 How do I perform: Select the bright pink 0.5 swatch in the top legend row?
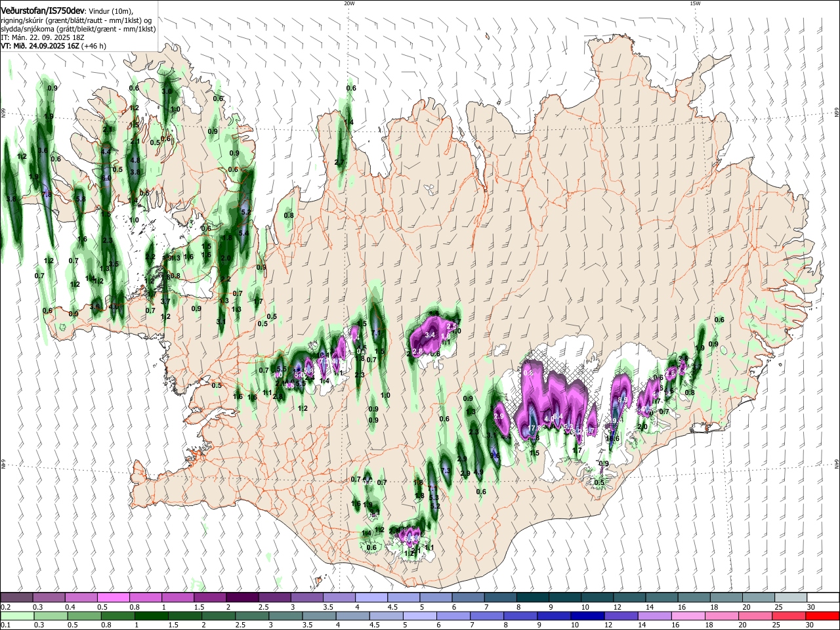pos(113,597)
